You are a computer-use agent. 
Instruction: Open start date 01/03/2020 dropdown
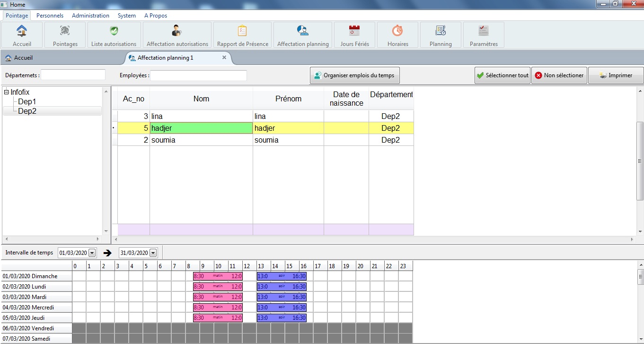(92, 253)
